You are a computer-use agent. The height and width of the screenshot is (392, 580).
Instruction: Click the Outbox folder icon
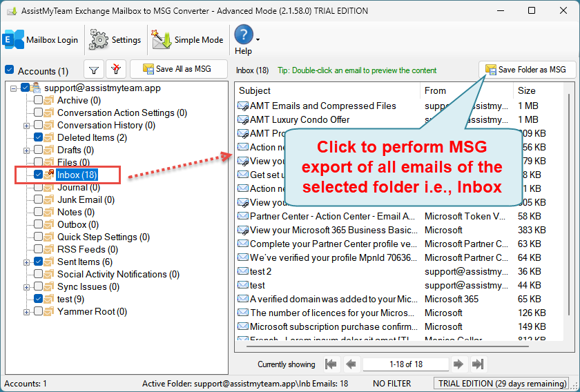pos(49,224)
